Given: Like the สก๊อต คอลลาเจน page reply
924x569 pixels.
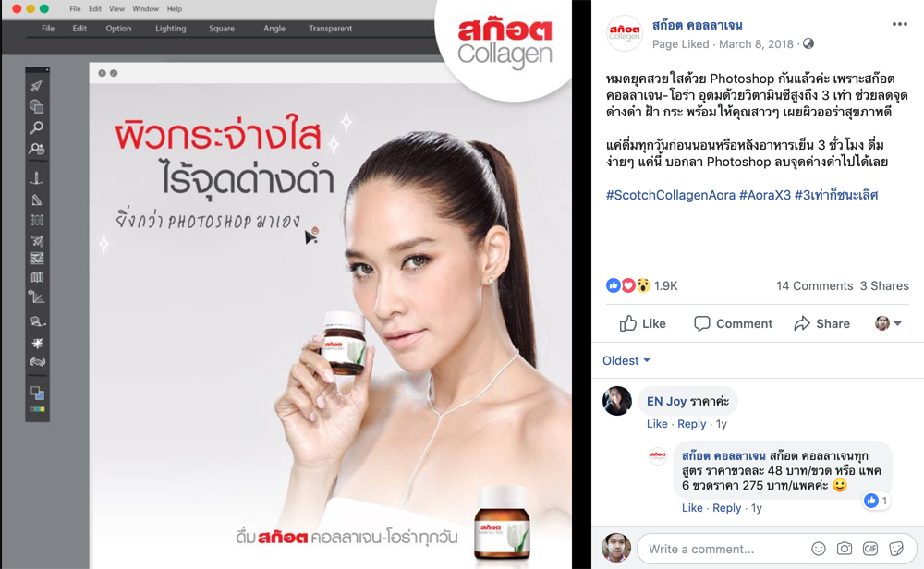Looking at the screenshot, I should click(x=692, y=508).
